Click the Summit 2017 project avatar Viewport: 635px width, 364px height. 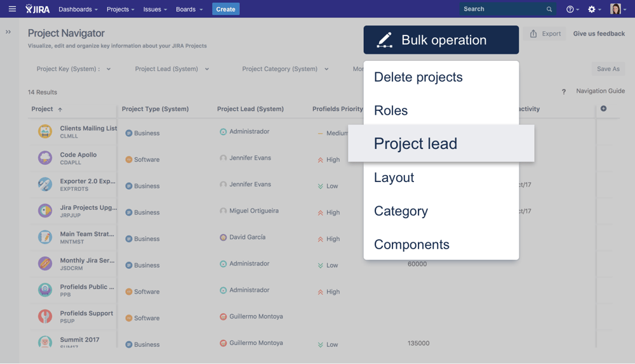pos(45,342)
